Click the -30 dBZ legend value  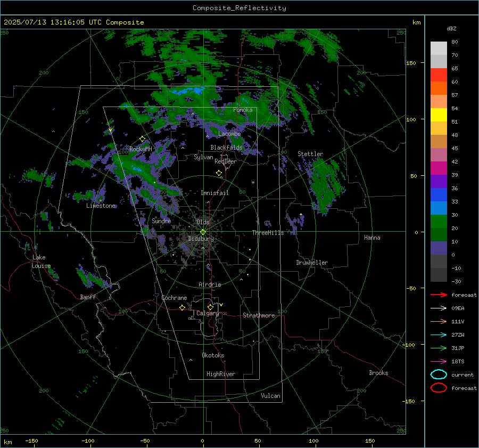click(x=456, y=281)
